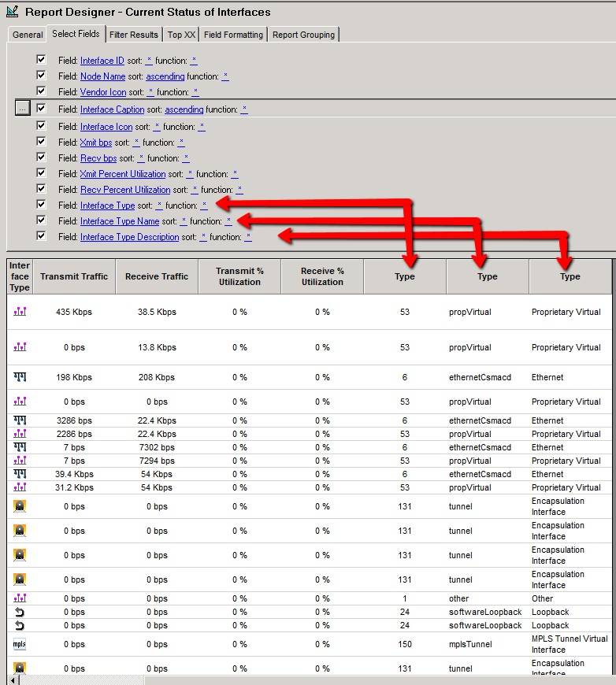
Task: Click the Ethernet icon in the 7302 bps row
Action: point(20,447)
